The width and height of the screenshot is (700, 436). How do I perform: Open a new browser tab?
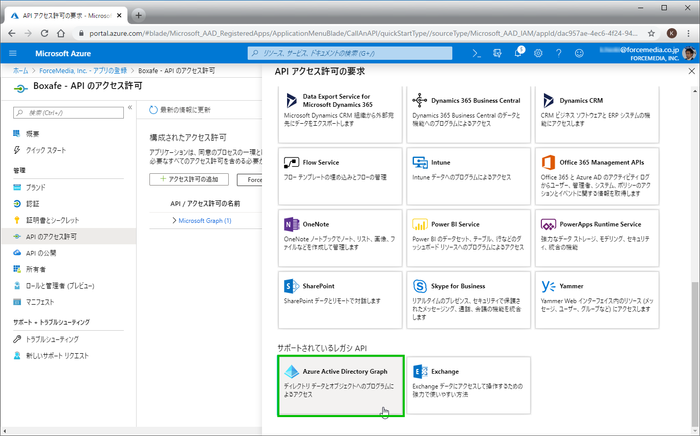[138, 15]
